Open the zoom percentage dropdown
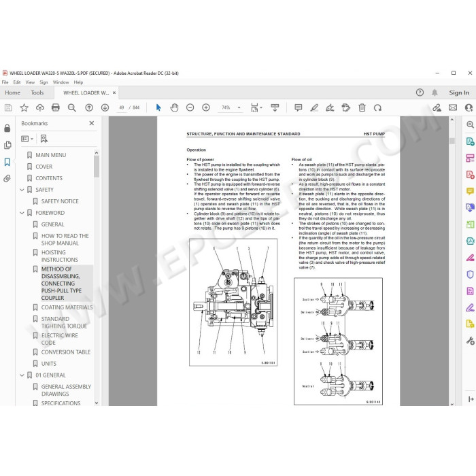The width and height of the screenshot is (476, 476). click(x=239, y=107)
